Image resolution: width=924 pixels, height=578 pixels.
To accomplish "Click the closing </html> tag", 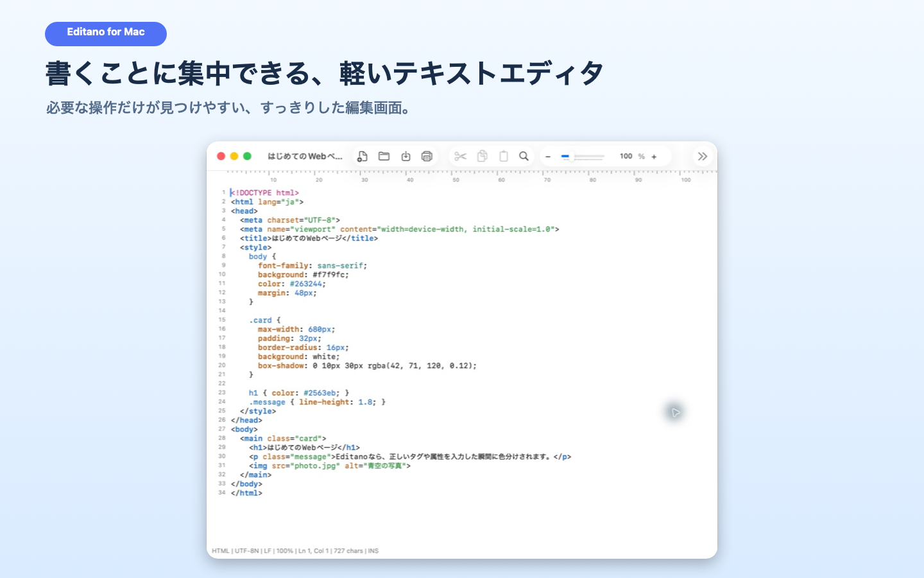I will (246, 493).
